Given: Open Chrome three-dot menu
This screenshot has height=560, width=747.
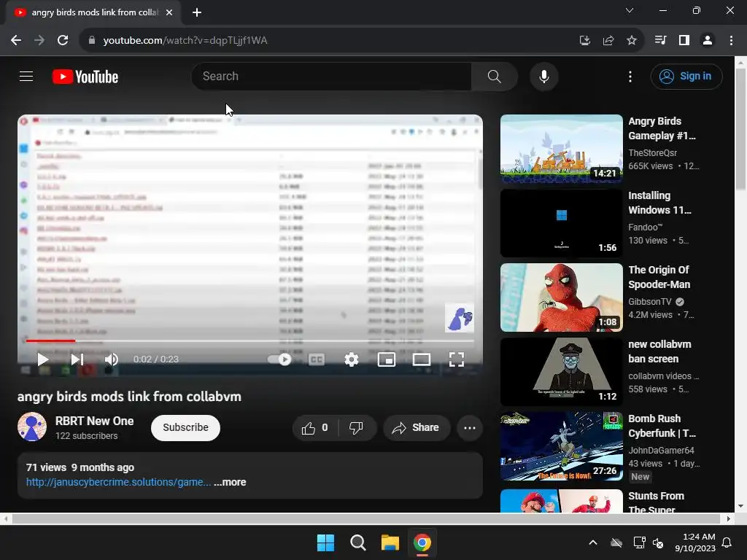Looking at the screenshot, I should point(731,41).
